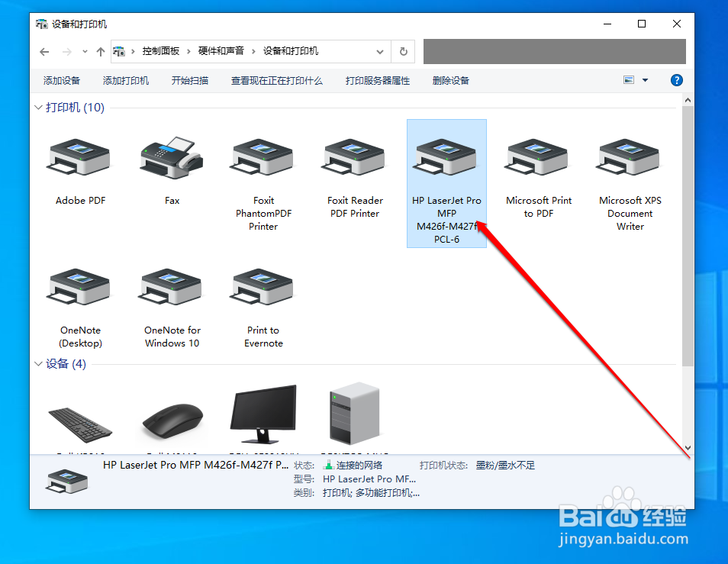
Task: Click the refresh button in address bar
Action: point(404,52)
